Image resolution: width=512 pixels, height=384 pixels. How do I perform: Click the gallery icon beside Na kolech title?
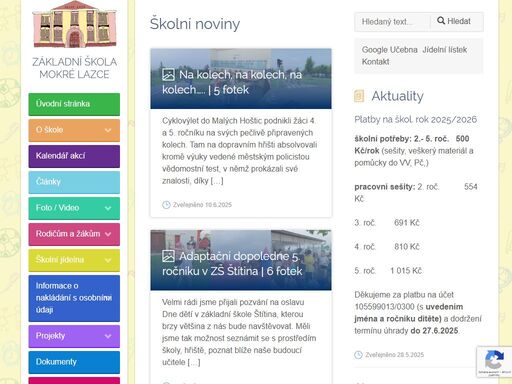tap(168, 75)
